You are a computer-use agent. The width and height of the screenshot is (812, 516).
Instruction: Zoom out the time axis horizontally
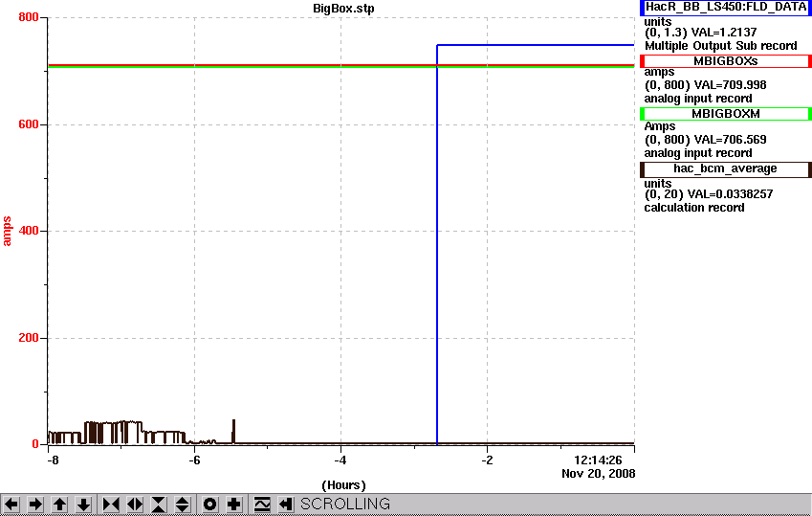(x=135, y=505)
